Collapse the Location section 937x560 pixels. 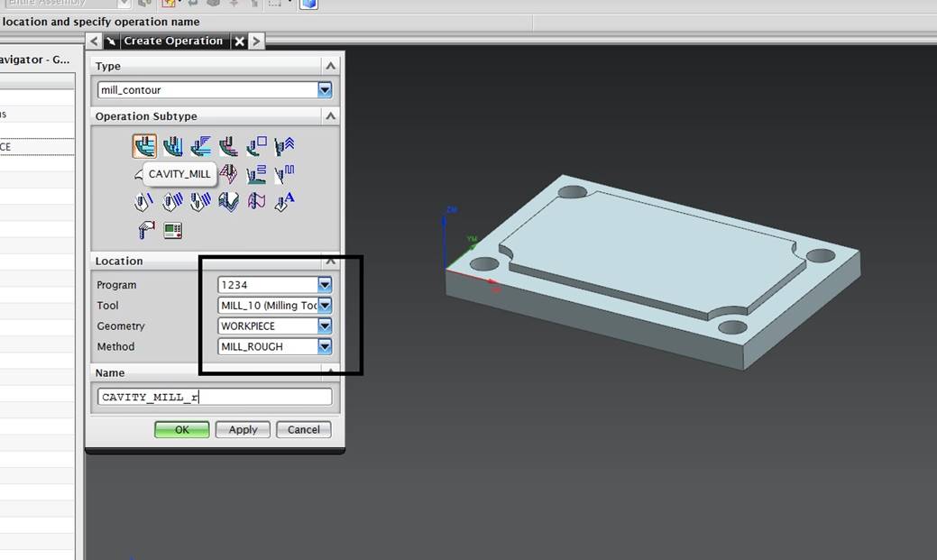[x=330, y=262]
